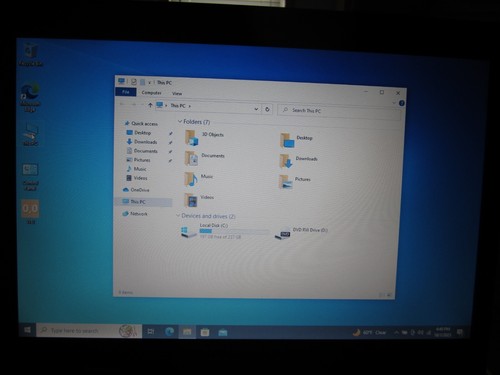Open Control Panel desktop shortcut
The width and height of the screenshot is (500, 375).
click(30, 177)
